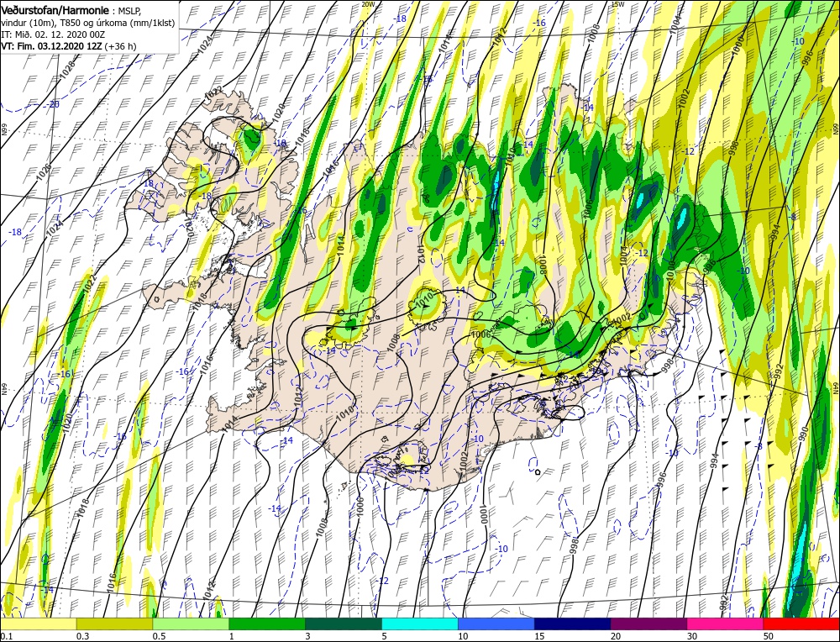This screenshot has height=642, width=840.
Task: Click the olive 0.3 mm legend swatch
Action: (114, 624)
